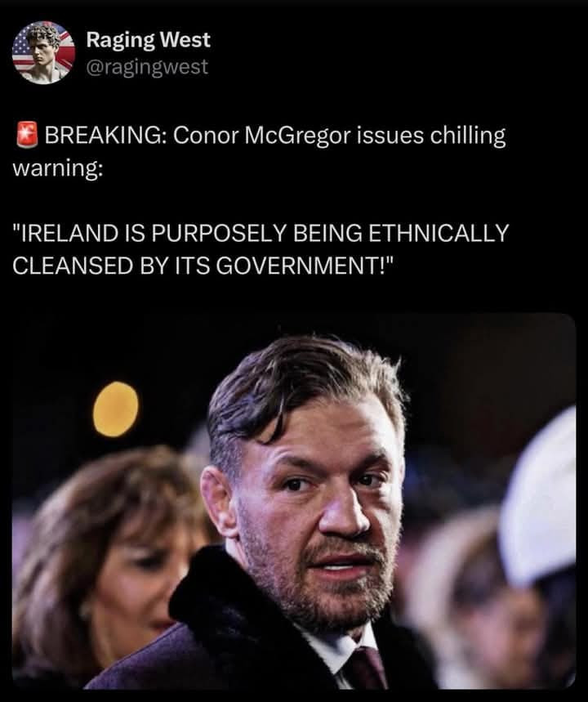The width and height of the screenshot is (588, 702).
Task: Click the word 'warning:' in the tweet
Action: [57, 169]
